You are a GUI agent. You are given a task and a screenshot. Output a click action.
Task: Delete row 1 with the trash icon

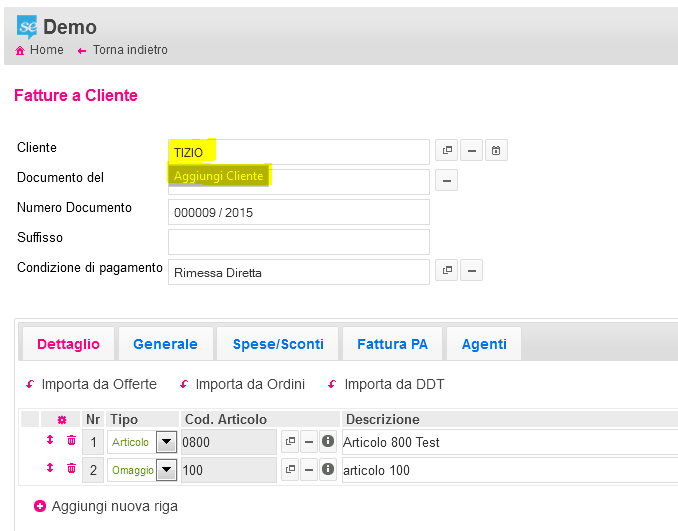click(71, 441)
